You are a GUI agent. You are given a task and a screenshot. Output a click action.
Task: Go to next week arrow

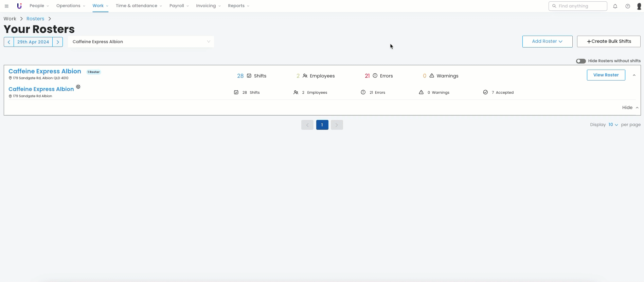pyautogui.click(x=58, y=42)
